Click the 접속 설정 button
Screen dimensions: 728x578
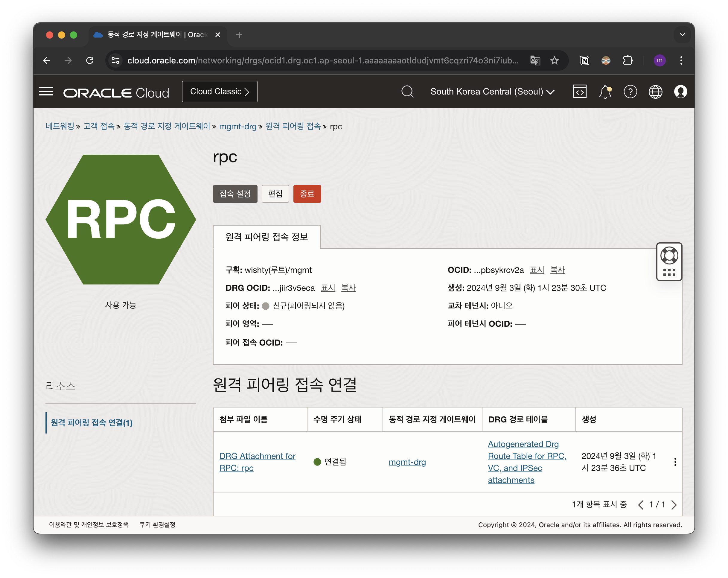235,194
